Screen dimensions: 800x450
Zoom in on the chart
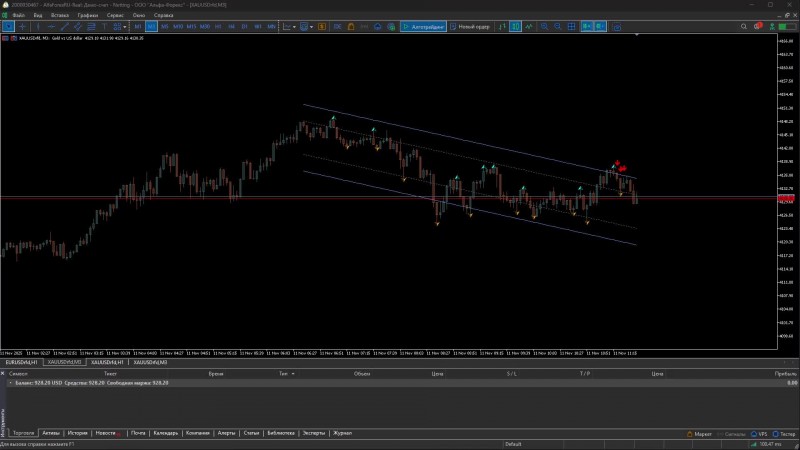coord(544,27)
